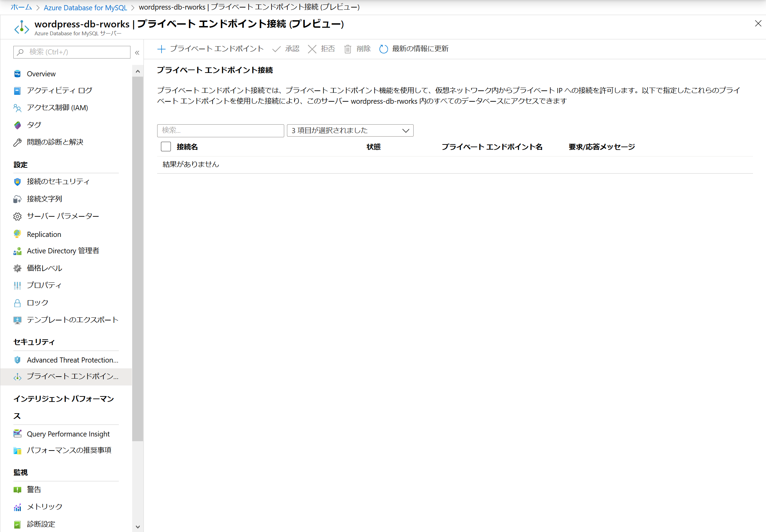Click the circular refresh arrow icon
Image resolution: width=766 pixels, height=532 pixels.
[384, 49]
